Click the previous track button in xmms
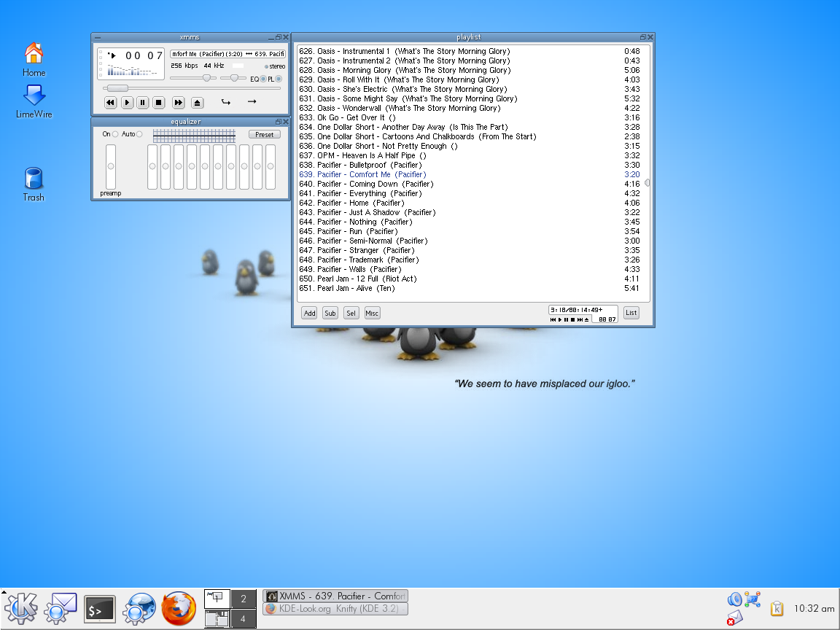This screenshot has width=840, height=630. click(x=110, y=102)
